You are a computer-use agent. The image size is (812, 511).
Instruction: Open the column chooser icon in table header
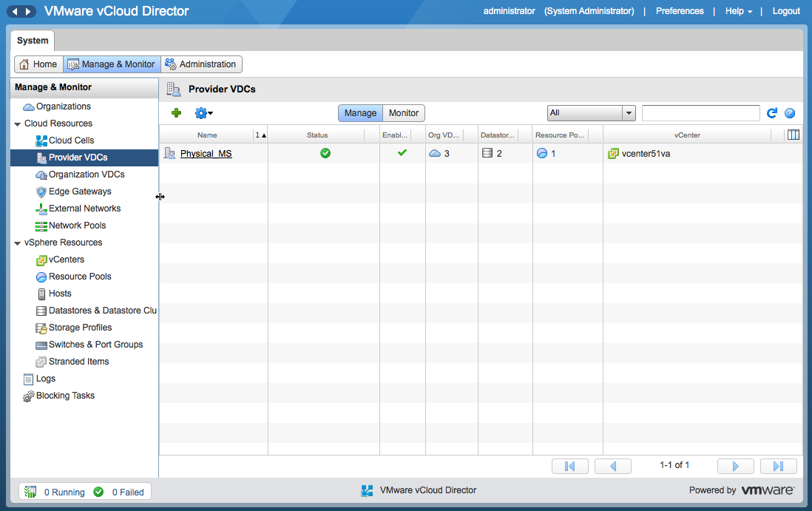coord(794,135)
